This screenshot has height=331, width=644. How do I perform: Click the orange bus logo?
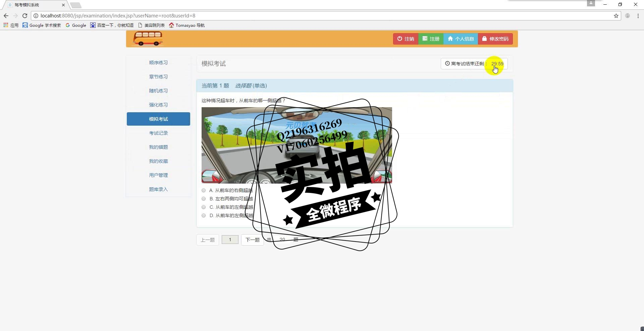[148, 39]
